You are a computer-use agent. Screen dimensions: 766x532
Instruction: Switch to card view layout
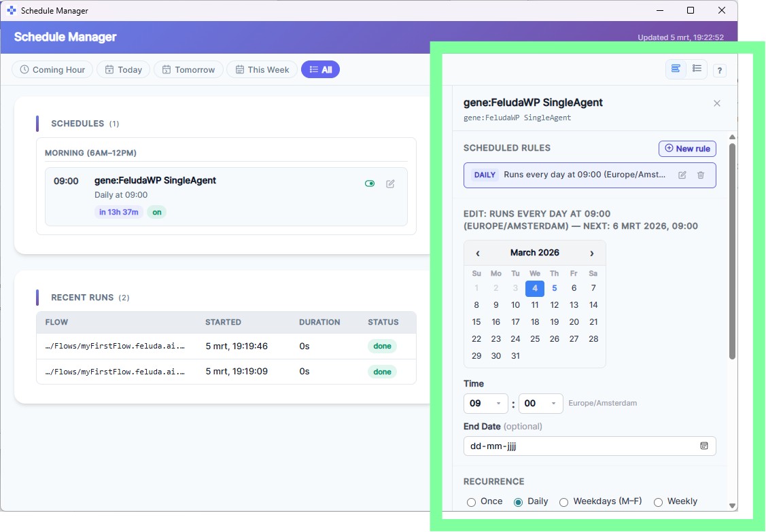676,69
